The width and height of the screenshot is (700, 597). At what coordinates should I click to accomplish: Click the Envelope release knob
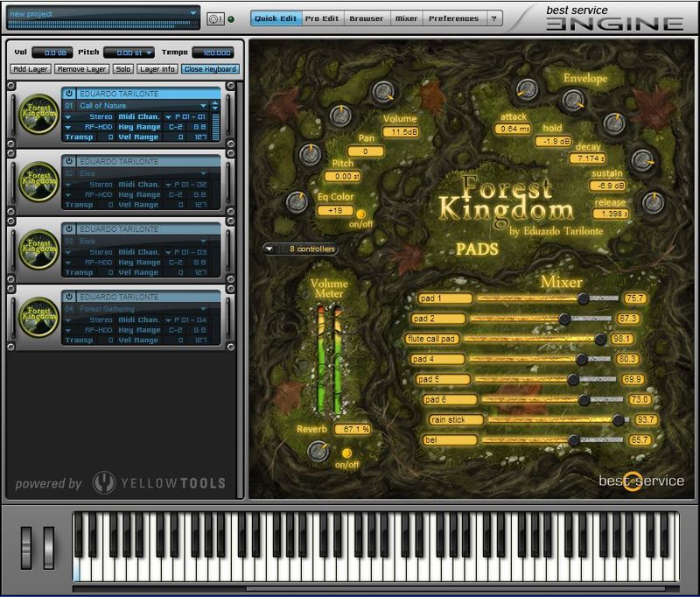pos(652,203)
